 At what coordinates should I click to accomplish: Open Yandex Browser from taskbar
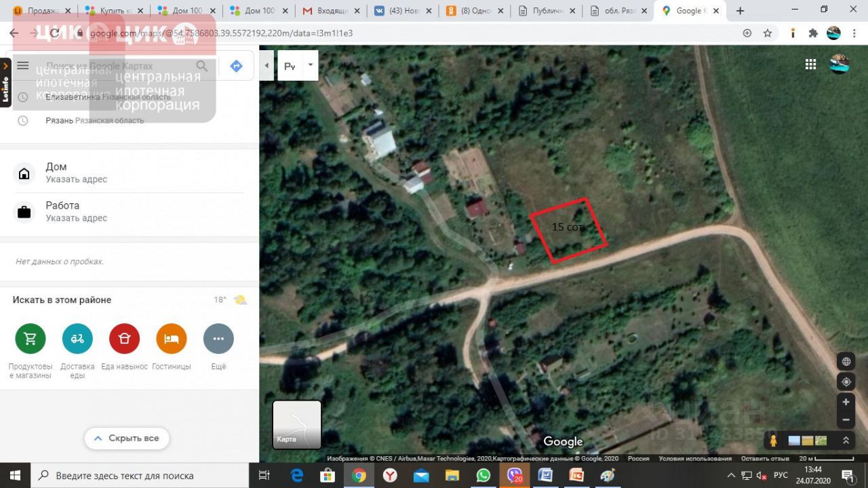point(390,475)
